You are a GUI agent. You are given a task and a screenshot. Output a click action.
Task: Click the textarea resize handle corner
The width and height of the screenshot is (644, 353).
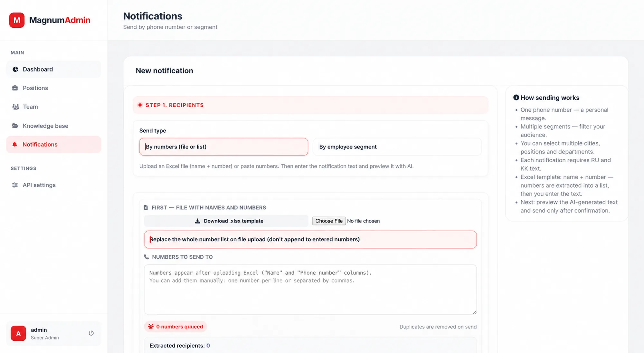pyautogui.click(x=475, y=312)
